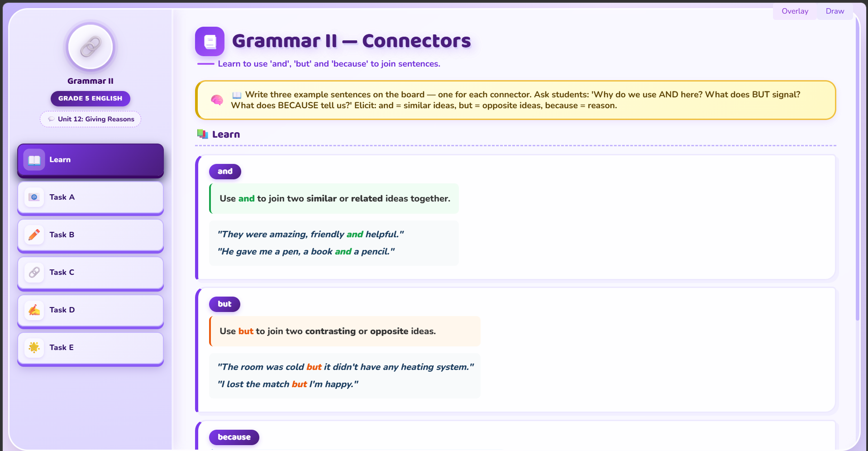Select Task D from the sidebar
Image resolution: width=868 pixels, height=451 pixels.
pos(91,310)
